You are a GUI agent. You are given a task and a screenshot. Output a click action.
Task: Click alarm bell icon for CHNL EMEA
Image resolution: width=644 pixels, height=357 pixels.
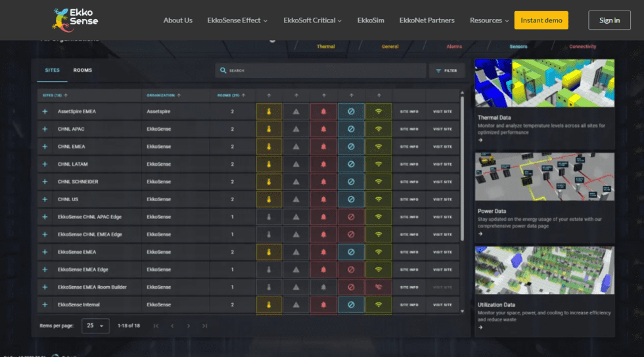point(323,147)
